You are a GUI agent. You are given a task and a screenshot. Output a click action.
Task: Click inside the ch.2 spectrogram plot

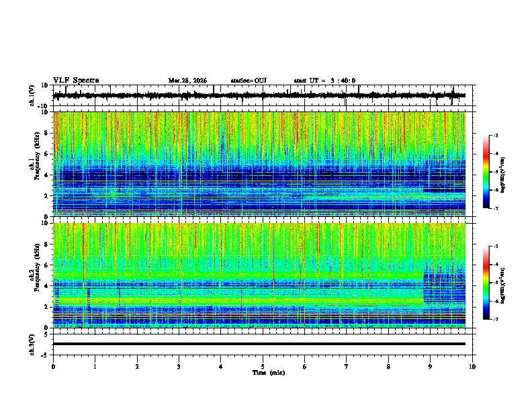coord(259,275)
